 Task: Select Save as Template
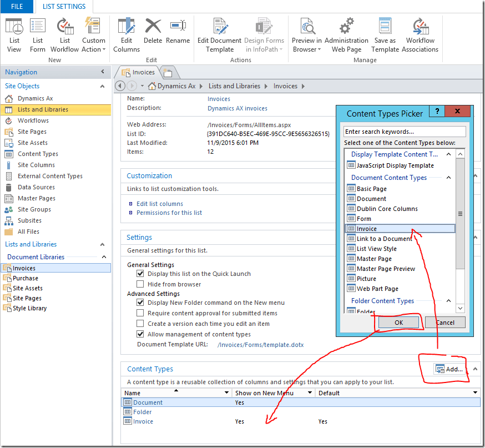pyautogui.click(x=385, y=33)
